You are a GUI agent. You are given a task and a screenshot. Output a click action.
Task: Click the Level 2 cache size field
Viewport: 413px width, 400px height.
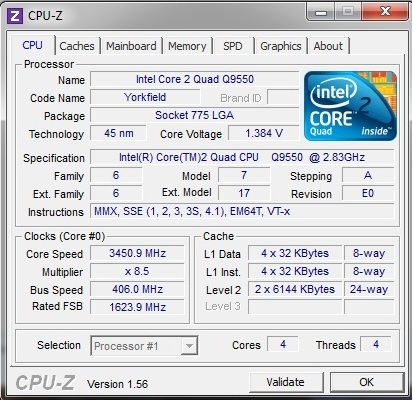[295, 289]
